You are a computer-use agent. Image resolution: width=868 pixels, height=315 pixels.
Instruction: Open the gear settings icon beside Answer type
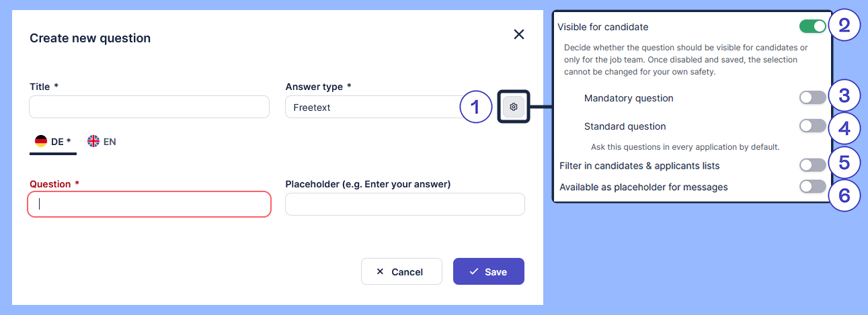(514, 107)
